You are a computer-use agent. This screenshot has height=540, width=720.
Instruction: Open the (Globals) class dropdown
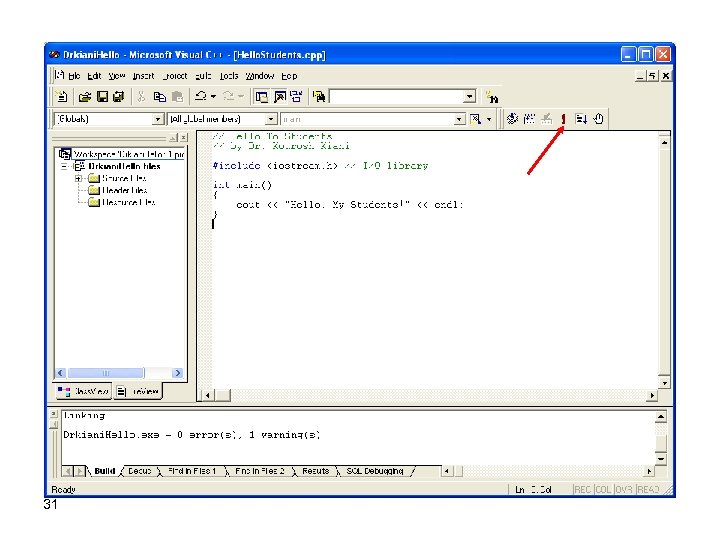point(158,119)
